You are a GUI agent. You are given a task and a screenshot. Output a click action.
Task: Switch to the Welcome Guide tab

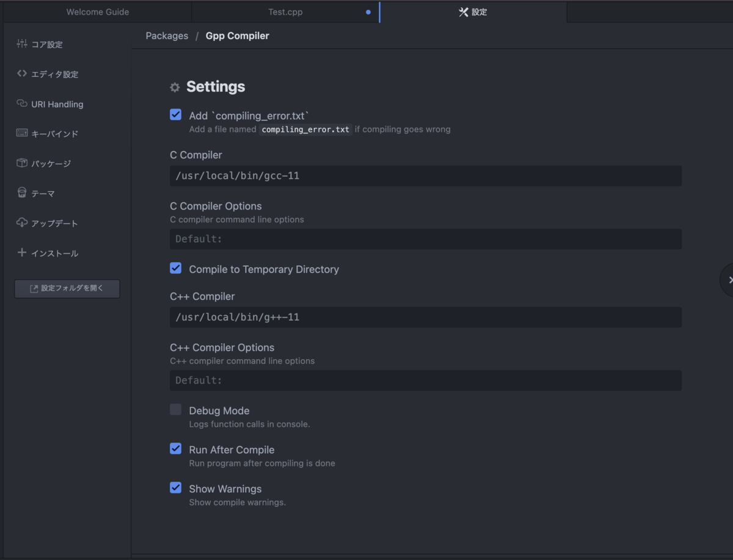coord(98,12)
